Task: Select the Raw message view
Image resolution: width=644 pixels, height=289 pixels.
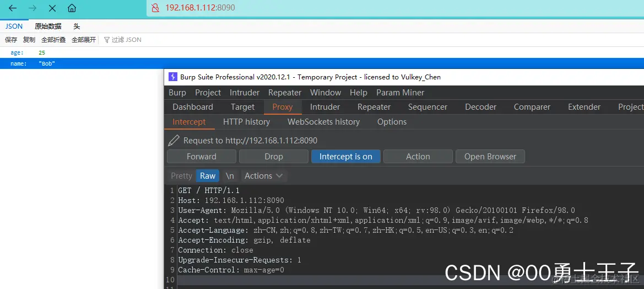Action: tap(207, 175)
